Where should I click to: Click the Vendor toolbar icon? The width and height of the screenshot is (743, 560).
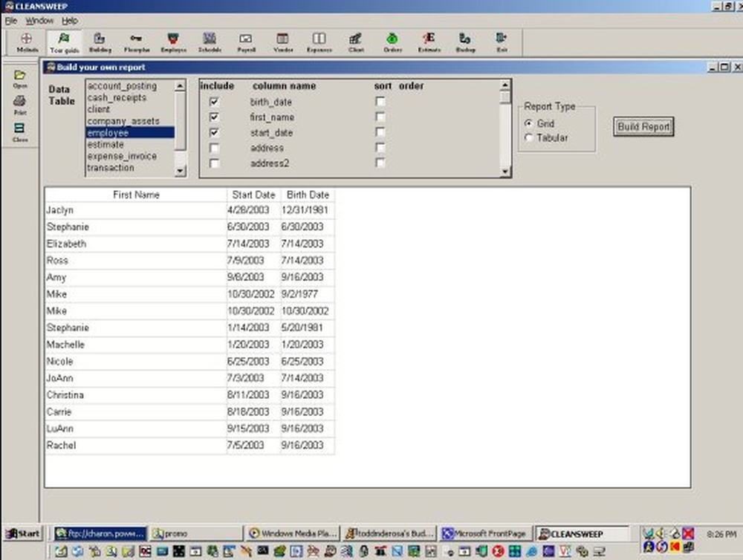pos(283,41)
